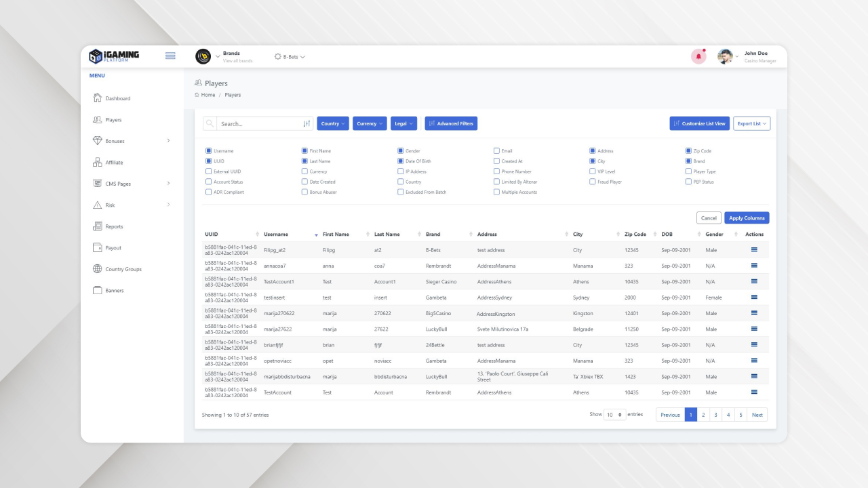
Task: Click the Payout wallet icon
Action: (x=97, y=247)
